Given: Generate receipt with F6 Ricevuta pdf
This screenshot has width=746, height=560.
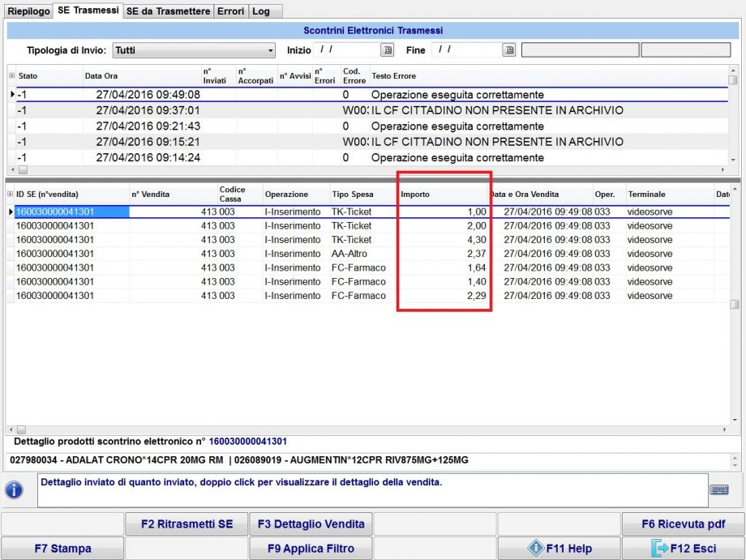Looking at the screenshot, I should (682, 524).
